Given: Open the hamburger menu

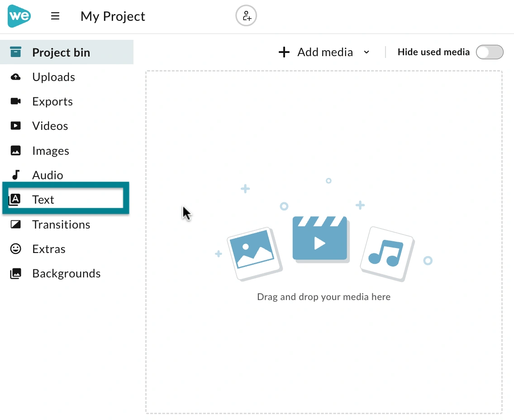Looking at the screenshot, I should point(55,16).
